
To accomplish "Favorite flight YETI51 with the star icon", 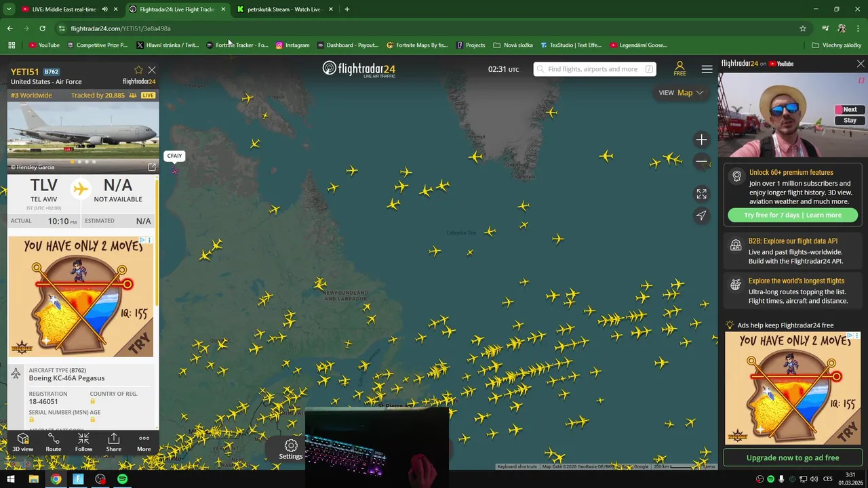I will coord(138,70).
